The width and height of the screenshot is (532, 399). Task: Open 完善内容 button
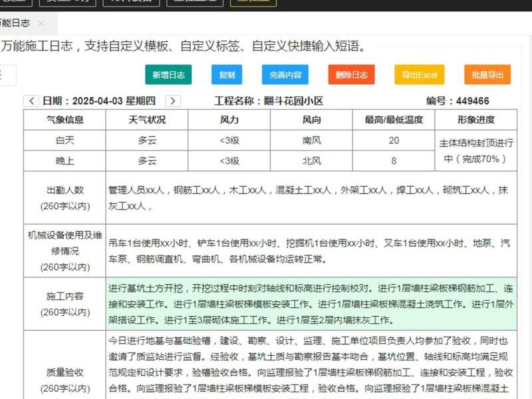[x=285, y=74]
